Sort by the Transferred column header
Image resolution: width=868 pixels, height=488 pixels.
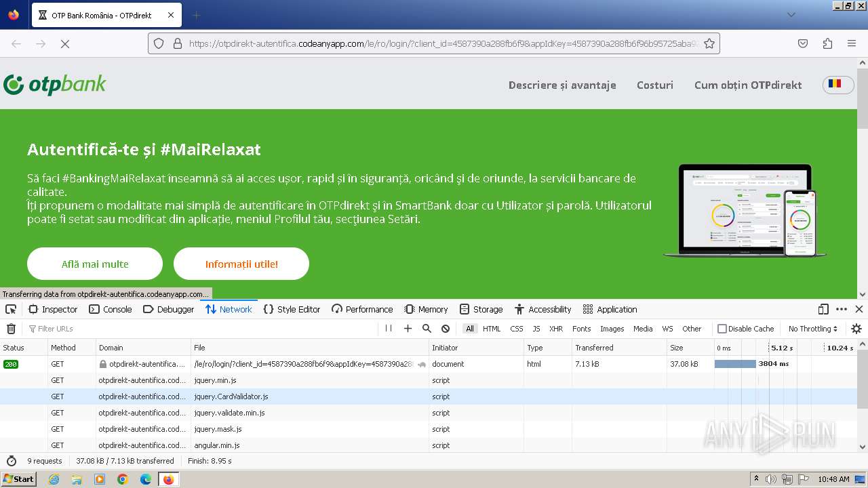pos(619,348)
